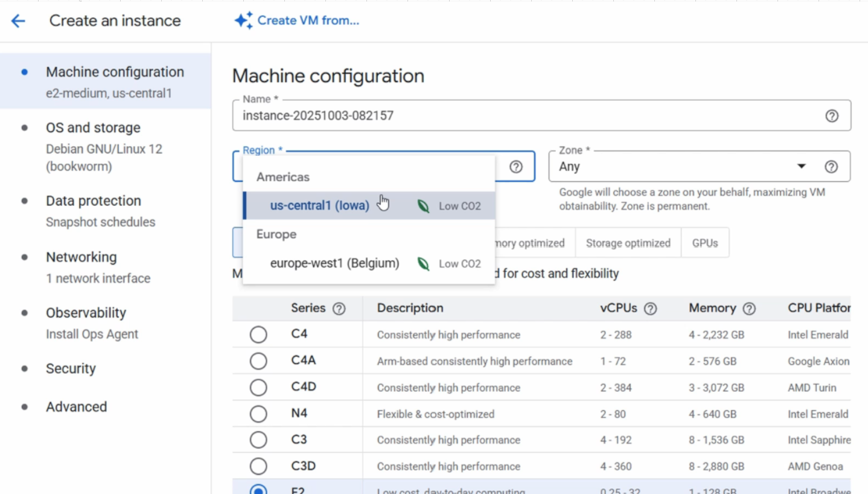
Task: Click Low CO2 label for us-central1
Action: (459, 206)
